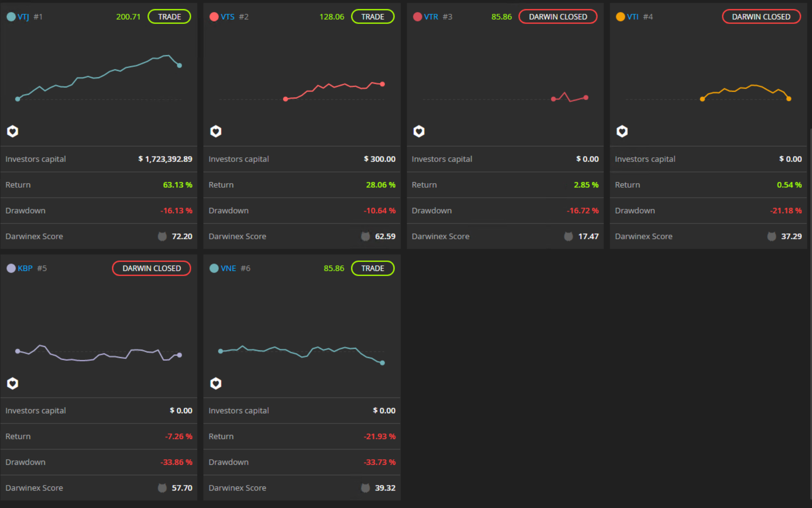Image resolution: width=812 pixels, height=508 pixels.
Task: Click VTR quote value 85.86
Action: coord(501,17)
